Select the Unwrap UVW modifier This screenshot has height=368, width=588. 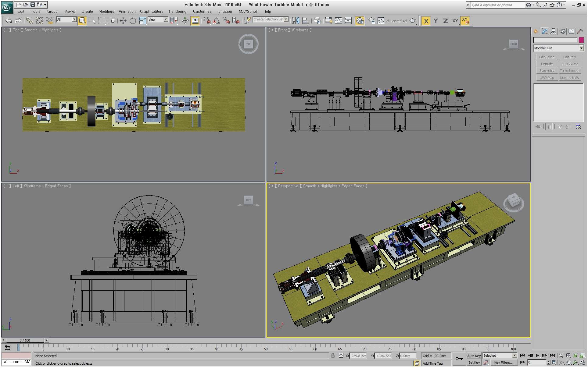coord(570,77)
